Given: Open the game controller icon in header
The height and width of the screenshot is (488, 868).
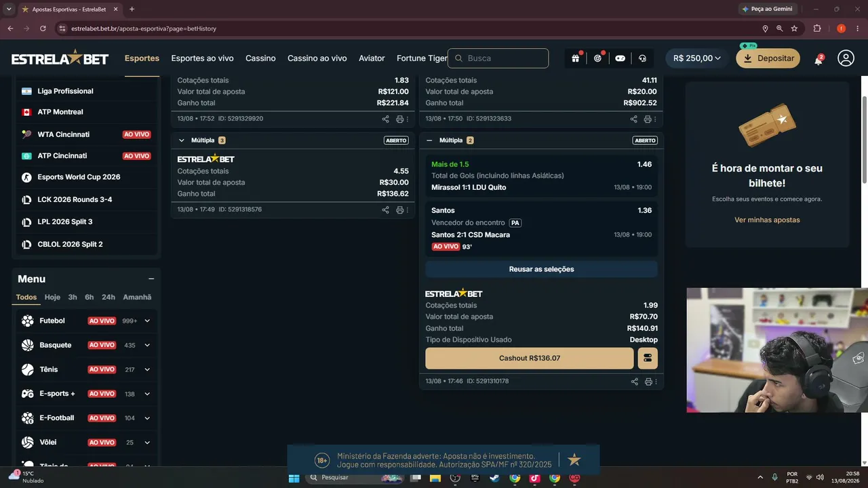Looking at the screenshot, I should [620, 58].
